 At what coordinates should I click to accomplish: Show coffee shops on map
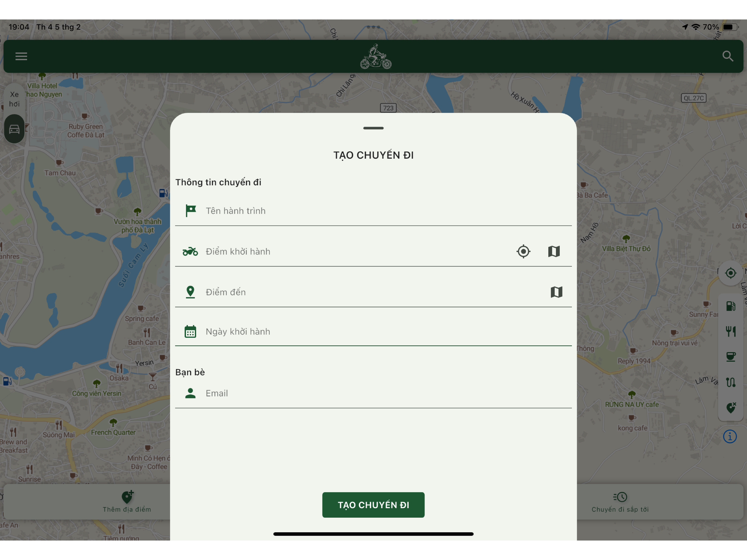(730, 357)
